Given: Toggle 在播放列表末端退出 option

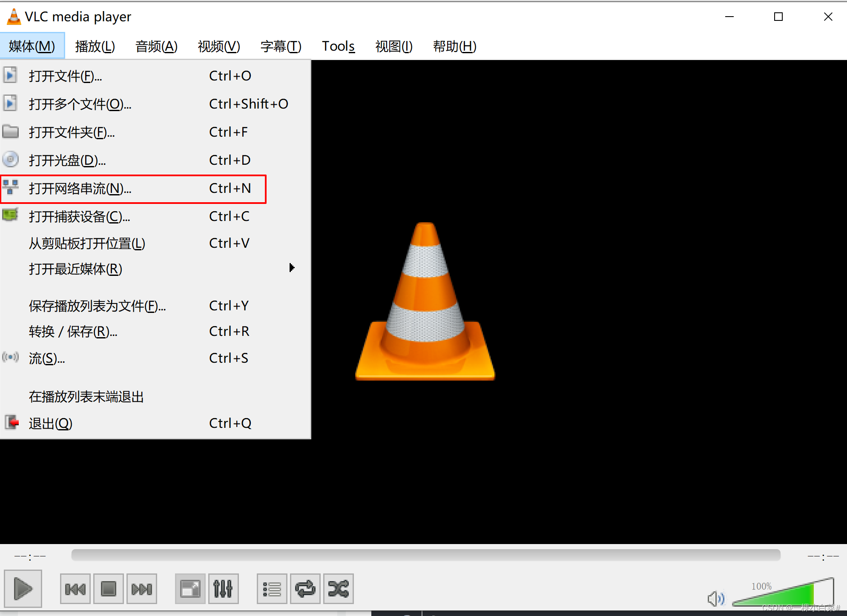Looking at the screenshot, I should pos(155,396).
